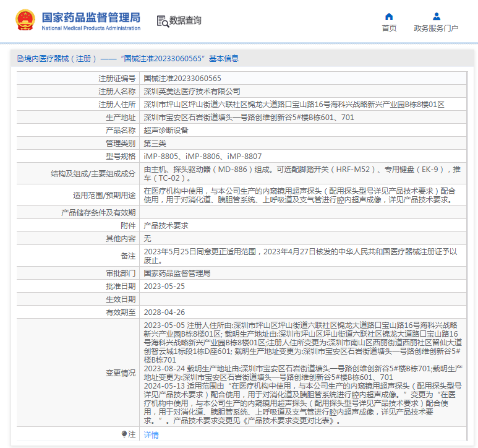The width and height of the screenshot is (478, 448).
Task: Open 境内医疗器械（注册） breadcrumb link
Action: coord(60,59)
